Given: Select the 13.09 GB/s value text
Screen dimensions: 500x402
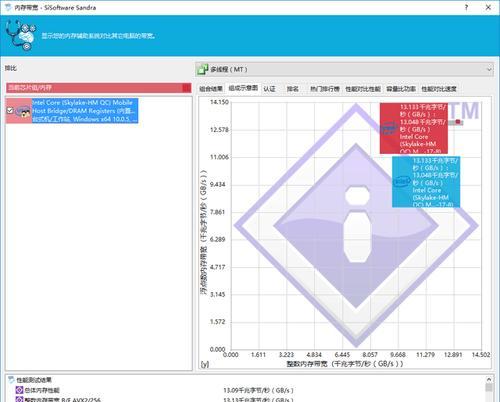Looking at the screenshot, I should tap(258, 390).
